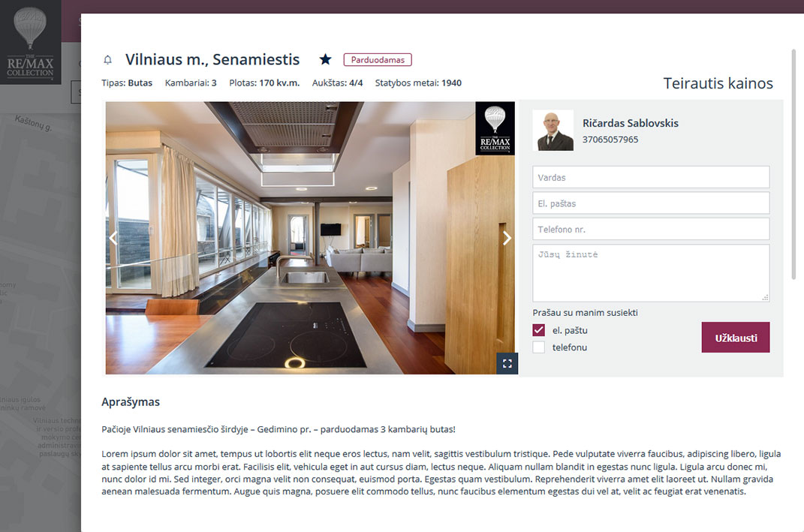Uncheck the "el. paštu" contact checkbox
This screenshot has width=804, height=532.
click(538, 330)
